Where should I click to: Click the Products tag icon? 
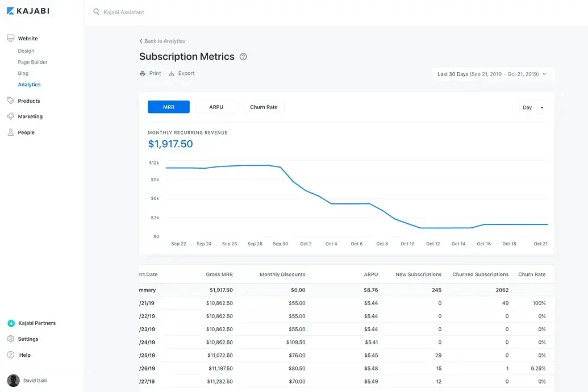pos(11,101)
